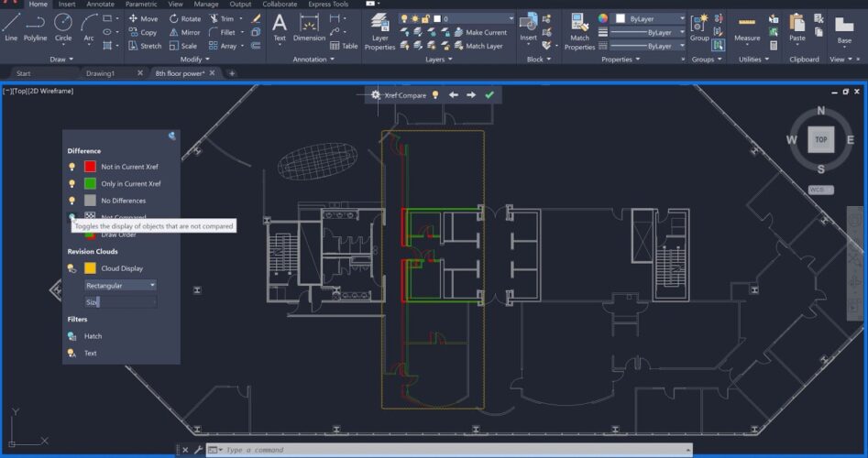Image resolution: width=868 pixels, height=458 pixels.
Task: Change the green Only in Current Xref color
Action: [90, 183]
